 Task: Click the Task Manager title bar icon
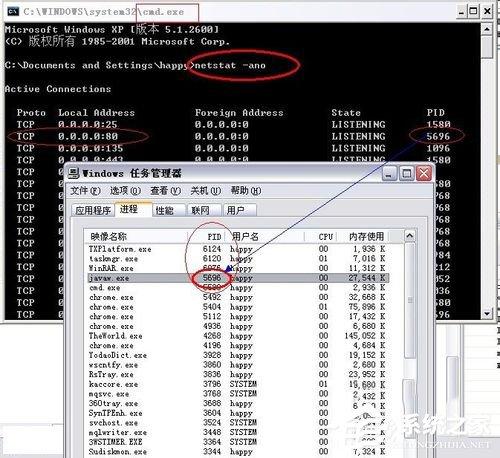[74, 173]
